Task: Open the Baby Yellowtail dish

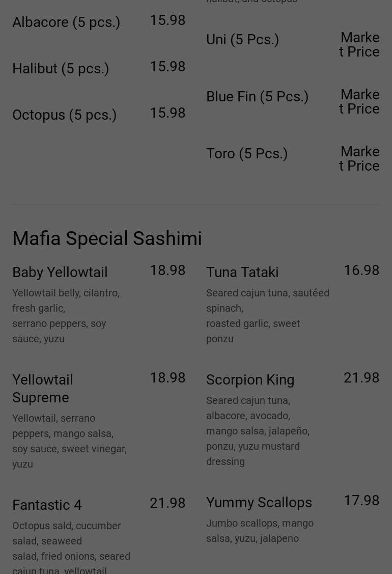Action: pos(60,272)
